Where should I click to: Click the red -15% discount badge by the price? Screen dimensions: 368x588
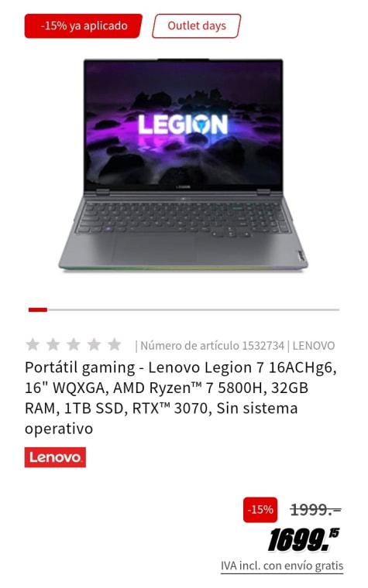260,510
